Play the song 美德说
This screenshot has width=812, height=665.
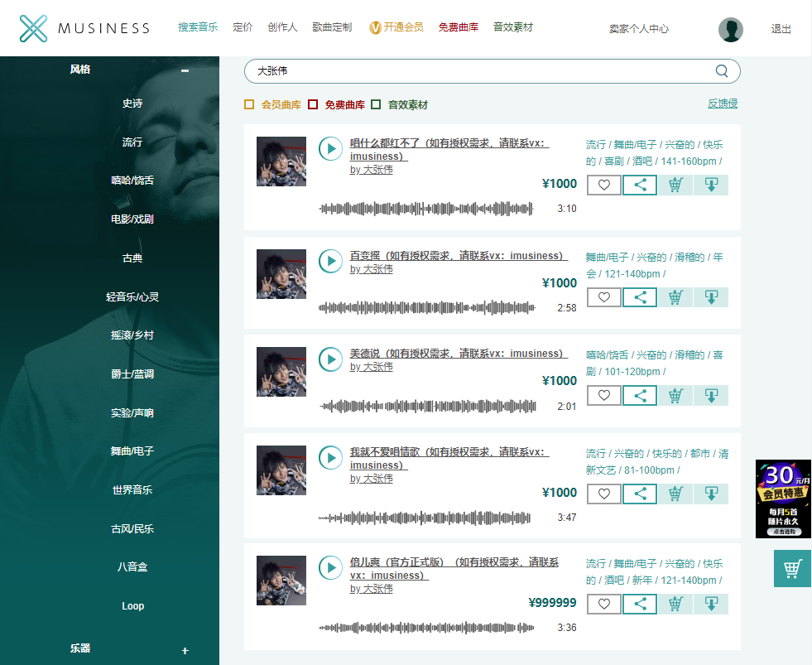point(330,359)
